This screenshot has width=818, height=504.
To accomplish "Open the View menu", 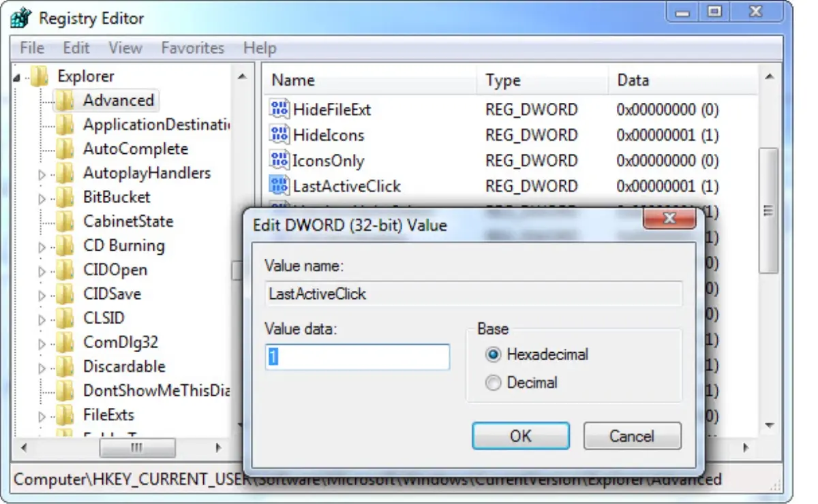I will coord(125,48).
